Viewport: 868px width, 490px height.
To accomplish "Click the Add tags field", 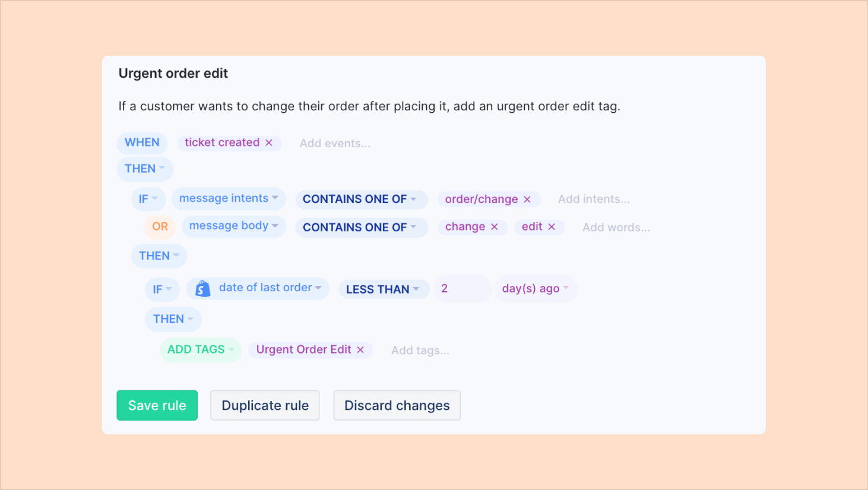I will [x=420, y=350].
